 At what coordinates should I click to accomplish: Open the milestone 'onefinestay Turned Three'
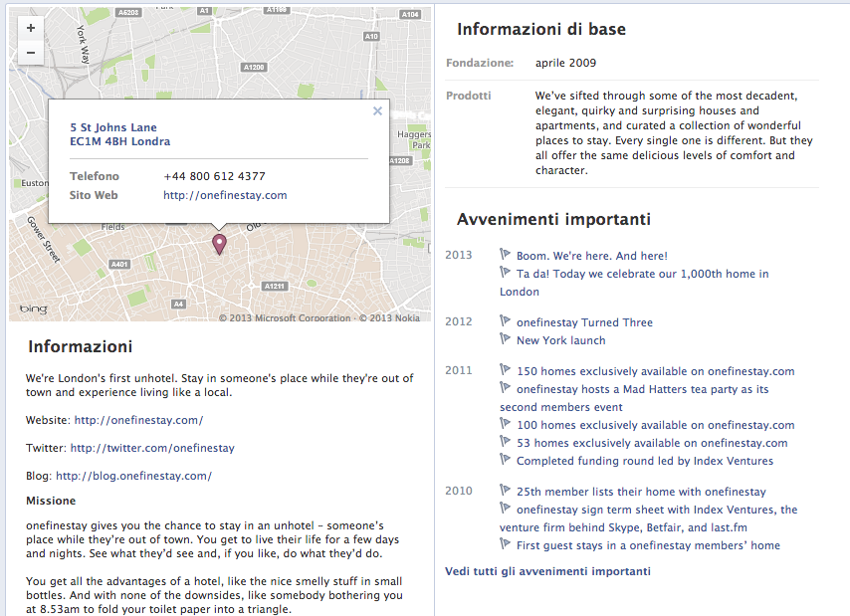(584, 322)
